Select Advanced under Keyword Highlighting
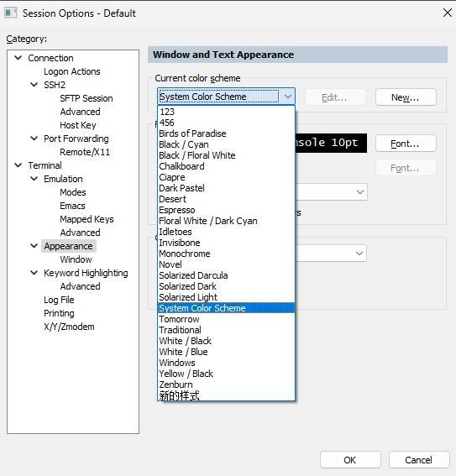This screenshot has width=456, height=476. tap(80, 286)
